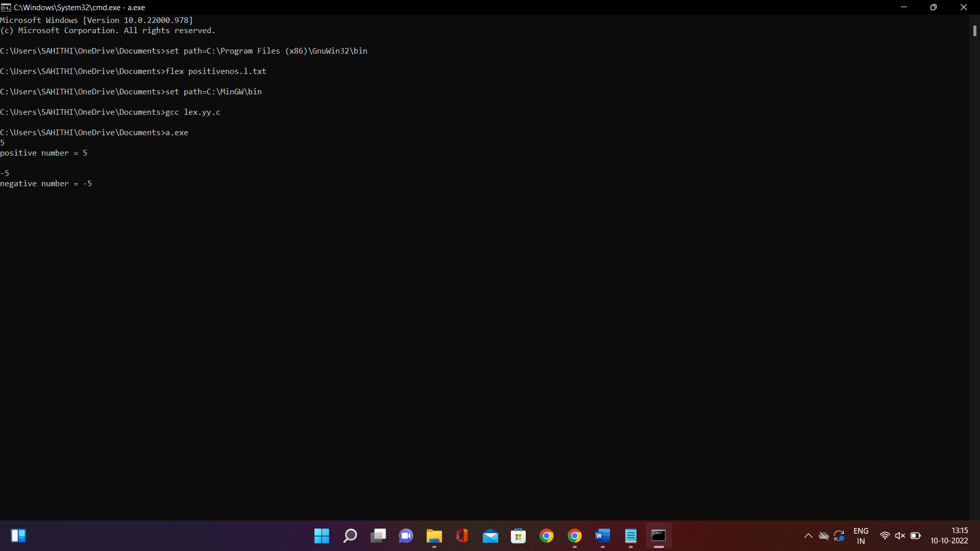The width and height of the screenshot is (980, 551).
Task: Open Task View on the taskbar
Action: 378,536
